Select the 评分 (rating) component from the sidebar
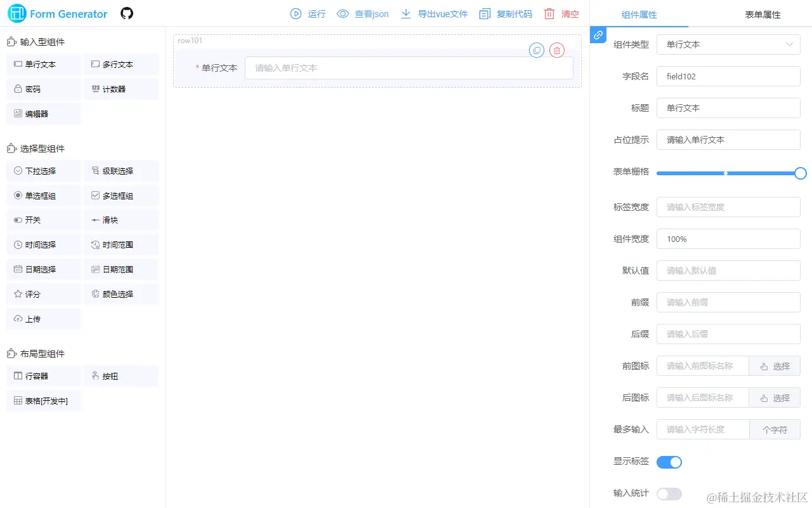Viewport: 812px width, 508px height. click(43, 293)
